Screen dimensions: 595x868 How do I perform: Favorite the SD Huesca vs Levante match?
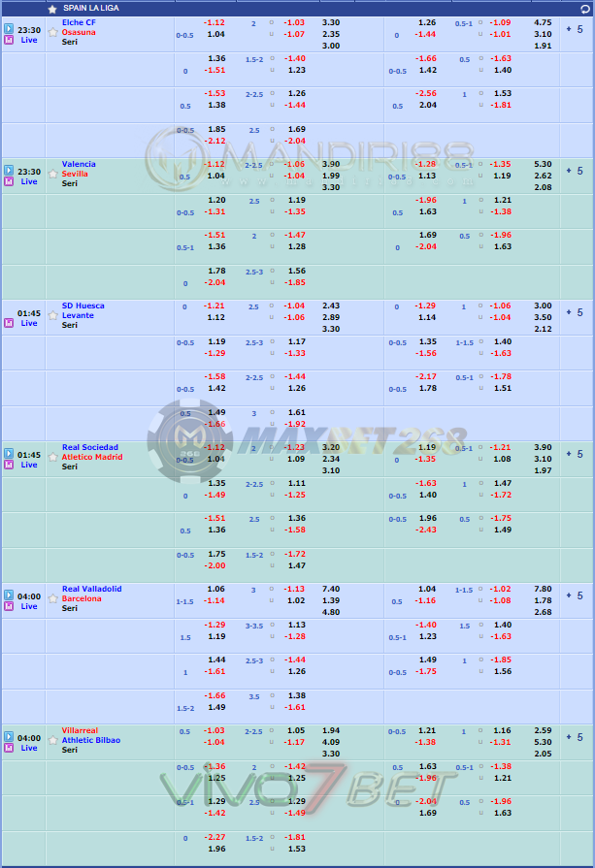coord(52,315)
